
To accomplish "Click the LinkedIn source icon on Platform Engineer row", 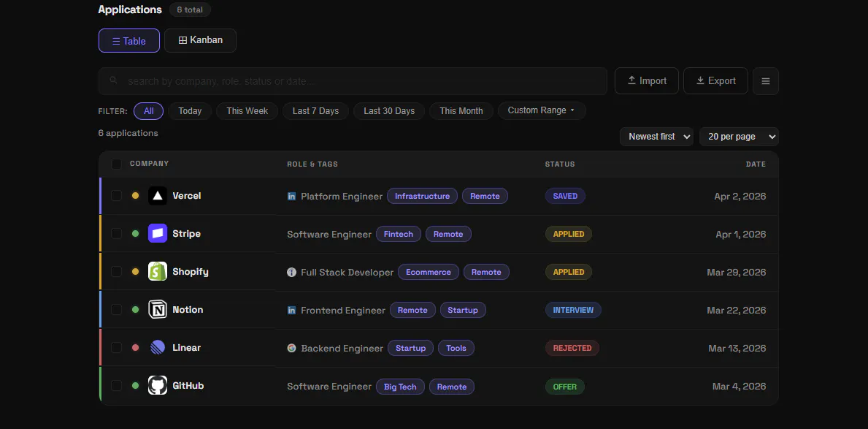I will pyautogui.click(x=292, y=196).
